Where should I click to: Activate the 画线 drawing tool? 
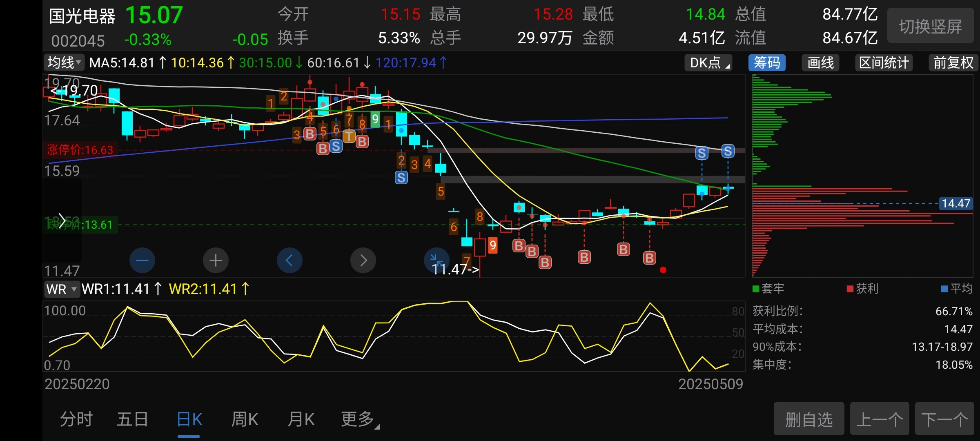[821, 62]
